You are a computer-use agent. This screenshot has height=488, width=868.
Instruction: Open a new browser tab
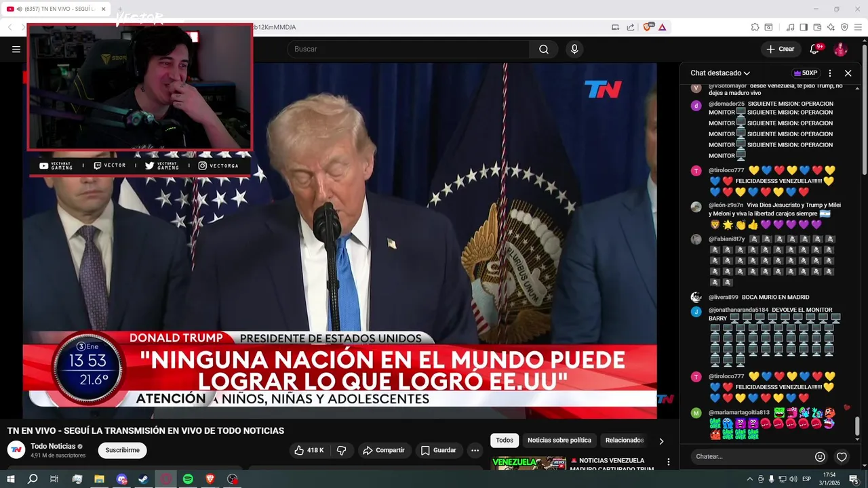(120, 9)
